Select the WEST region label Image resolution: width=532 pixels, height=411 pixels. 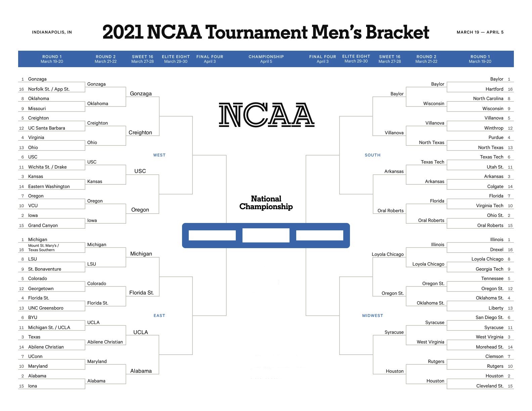pyautogui.click(x=159, y=155)
